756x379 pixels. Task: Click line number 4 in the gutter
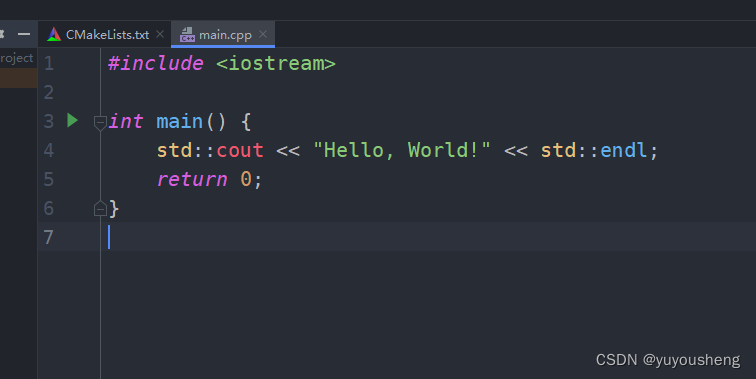49,150
